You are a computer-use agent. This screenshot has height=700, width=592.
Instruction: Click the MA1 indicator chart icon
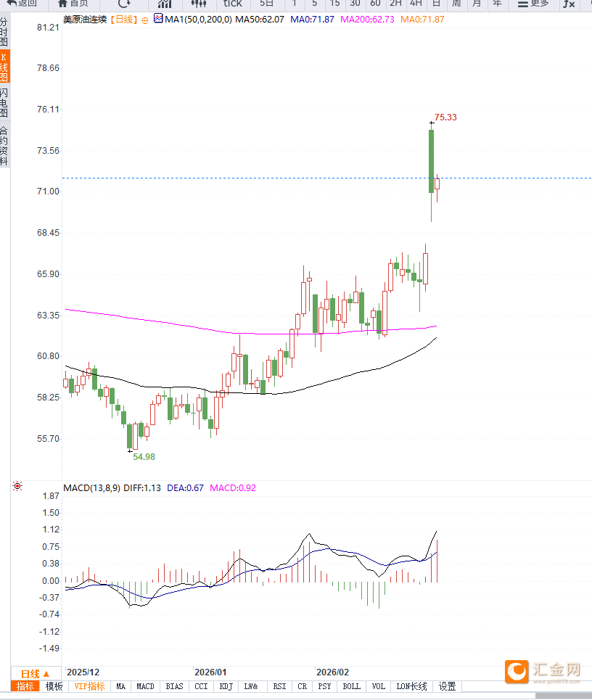[x=158, y=18]
